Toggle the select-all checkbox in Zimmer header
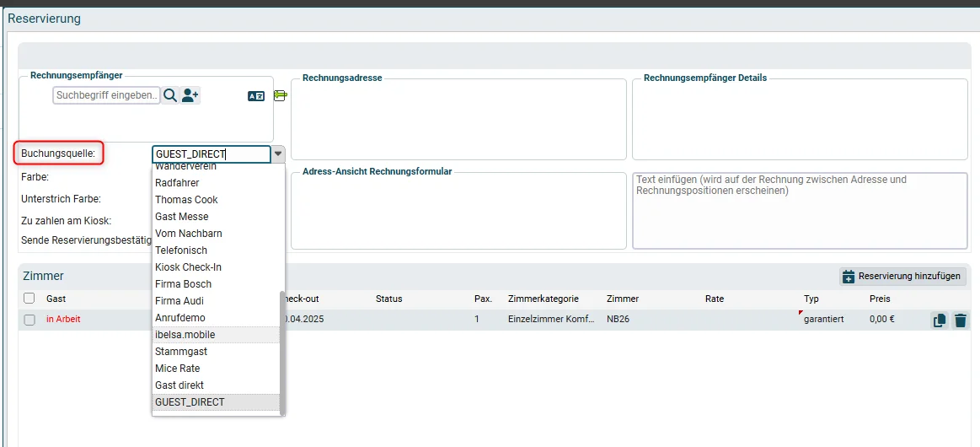The image size is (980, 447). [x=29, y=299]
